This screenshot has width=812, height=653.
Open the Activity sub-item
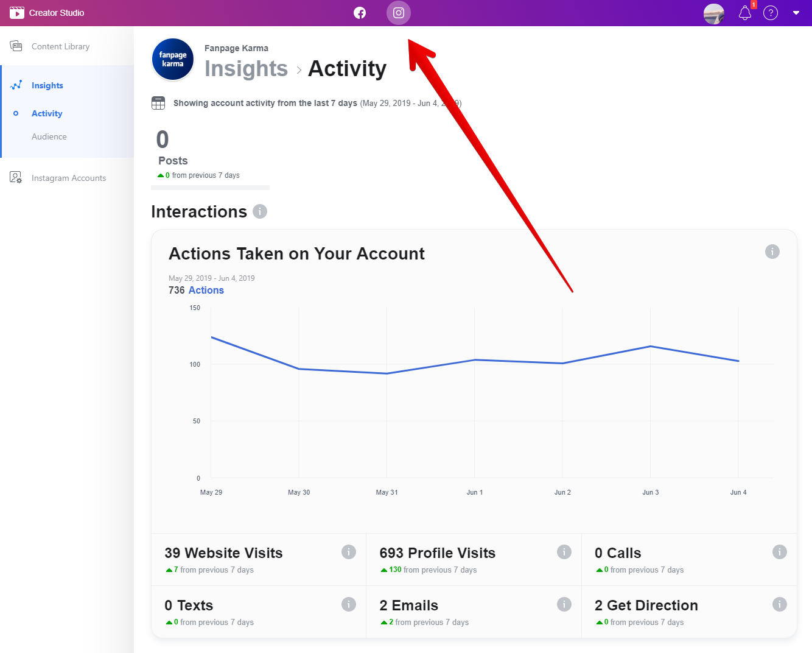pyautogui.click(x=47, y=113)
